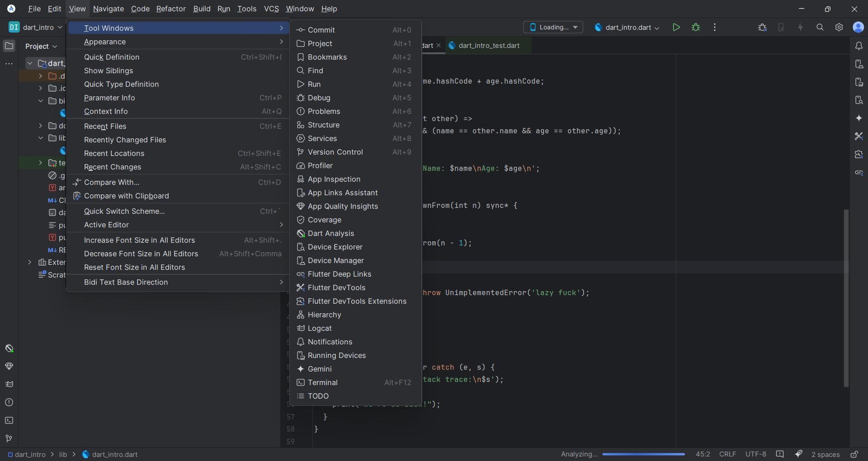This screenshot has width=868, height=461.
Task: Open Problems icon in left sidebar
Action: pyautogui.click(x=9, y=402)
